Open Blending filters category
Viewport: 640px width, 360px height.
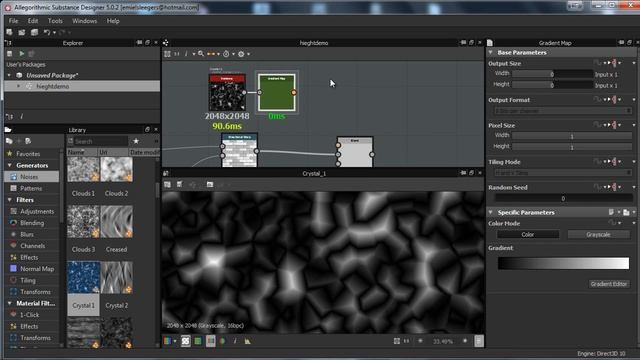[x=31, y=223]
